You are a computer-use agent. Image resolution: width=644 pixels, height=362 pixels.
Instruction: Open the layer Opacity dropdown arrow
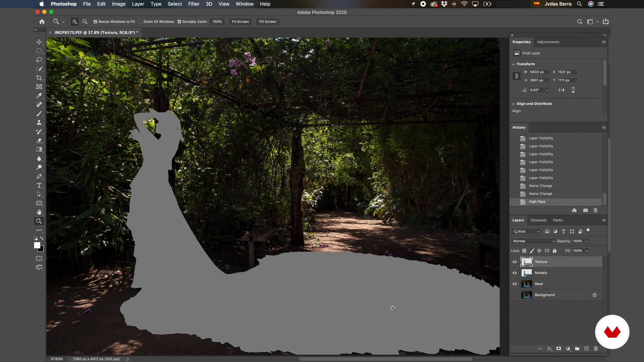point(587,241)
